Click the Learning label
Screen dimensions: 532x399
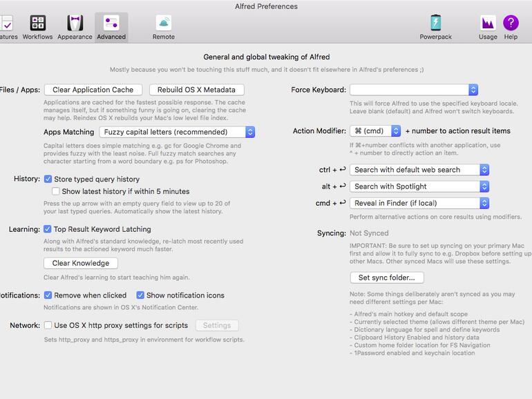24,229
